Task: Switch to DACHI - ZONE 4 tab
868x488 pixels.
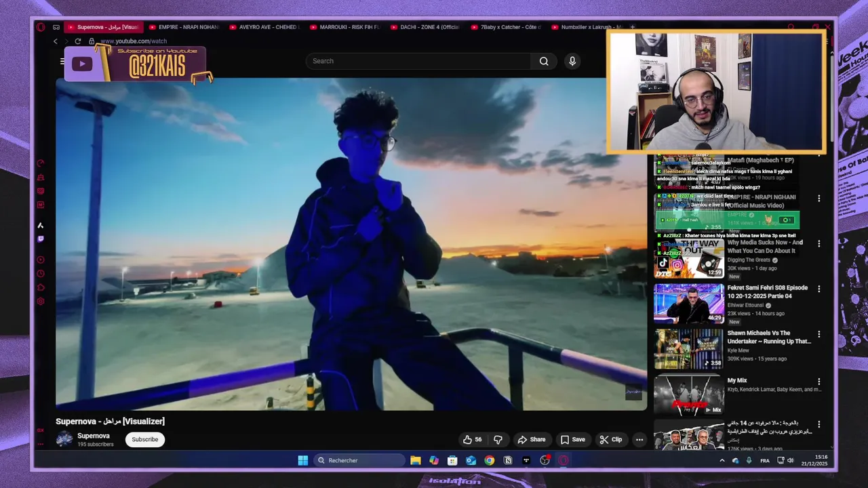Action: pyautogui.click(x=427, y=27)
